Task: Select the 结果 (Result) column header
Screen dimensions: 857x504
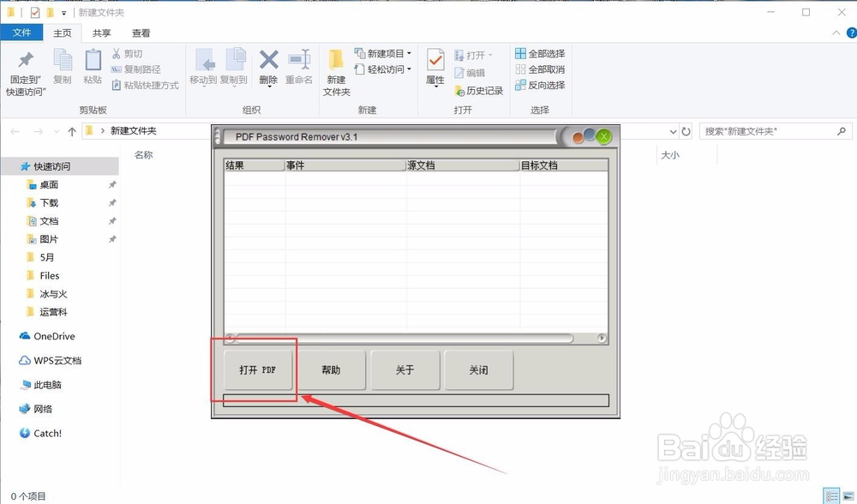Action: coord(255,165)
